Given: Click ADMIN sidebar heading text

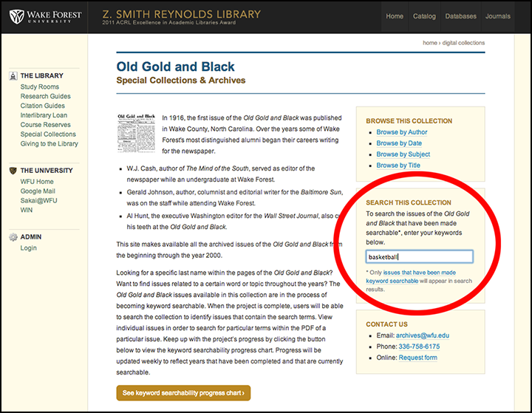Looking at the screenshot, I should [31, 237].
